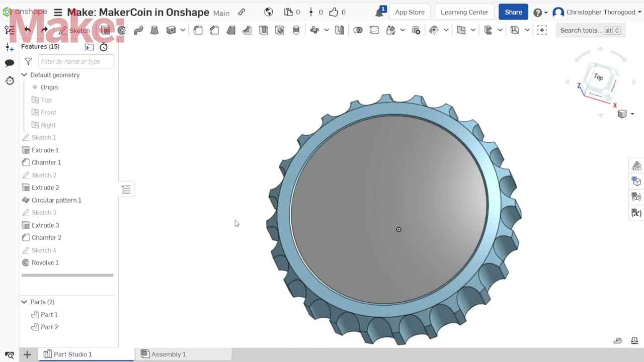
Task: Open the pattern tool dropdown arrow
Action: click(x=327, y=30)
